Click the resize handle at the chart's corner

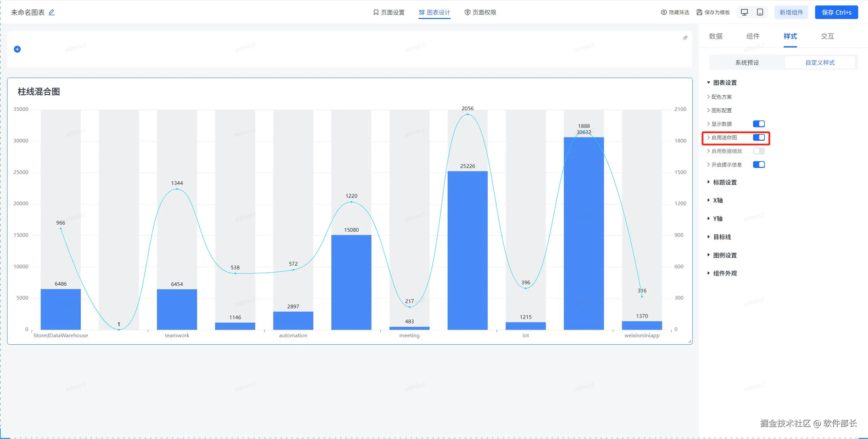pyautogui.click(x=690, y=342)
